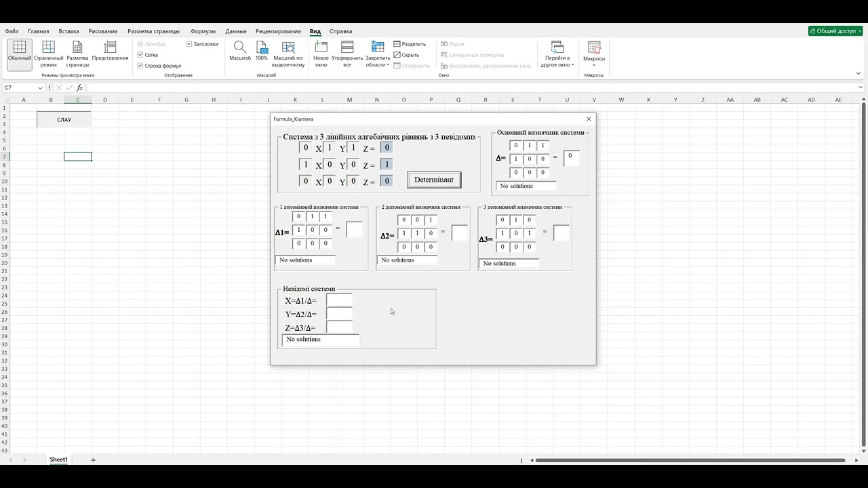Open Закрепить области freeze panes menu
The width and height of the screenshot is (868, 488).
(378, 54)
